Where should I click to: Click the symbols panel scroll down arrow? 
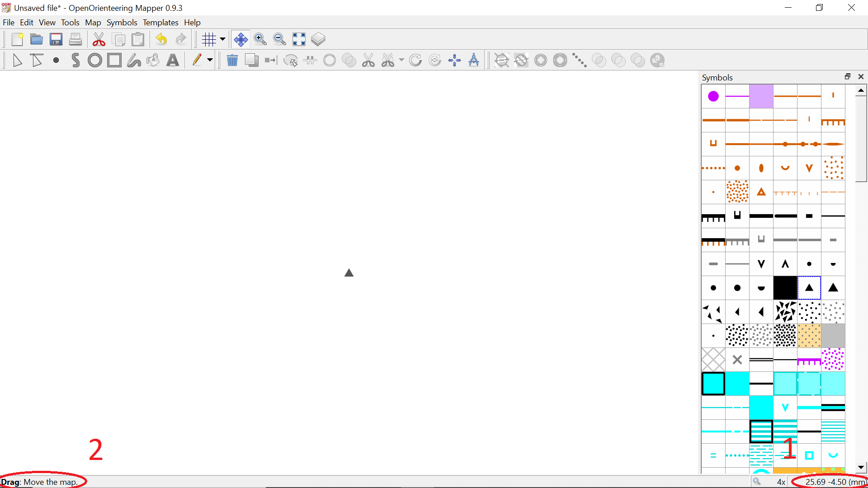tap(861, 468)
